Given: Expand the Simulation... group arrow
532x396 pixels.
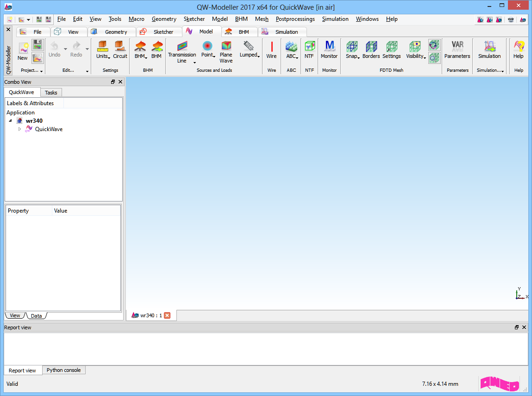Looking at the screenshot, I should point(502,71).
